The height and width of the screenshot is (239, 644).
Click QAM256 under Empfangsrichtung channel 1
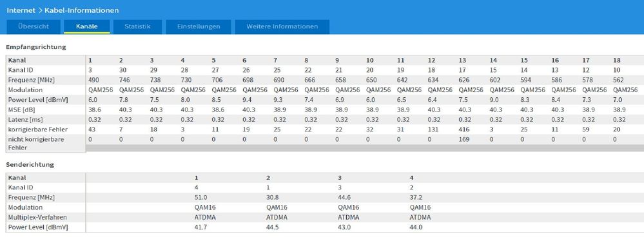point(101,90)
